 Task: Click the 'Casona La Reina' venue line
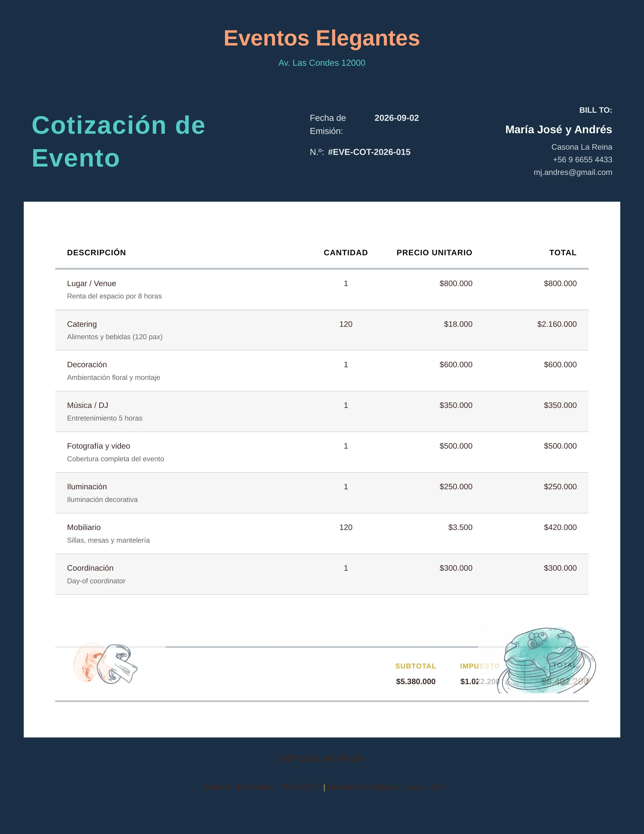[581, 147]
